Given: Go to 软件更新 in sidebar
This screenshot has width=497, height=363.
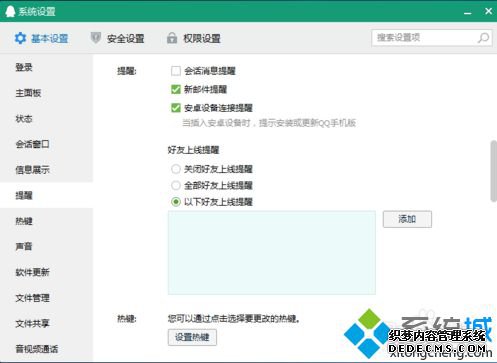Looking at the screenshot, I should tap(46, 272).
